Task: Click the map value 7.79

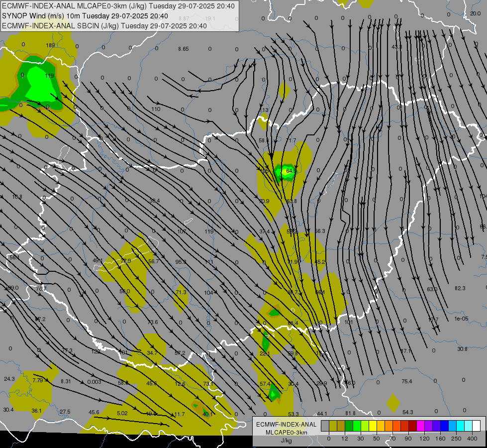Action: [38, 380]
